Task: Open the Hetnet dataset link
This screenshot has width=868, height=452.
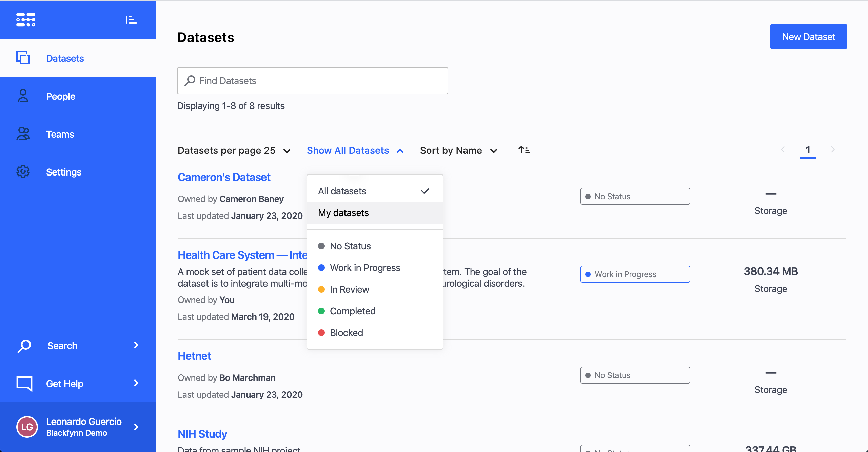Action: pos(194,356)
